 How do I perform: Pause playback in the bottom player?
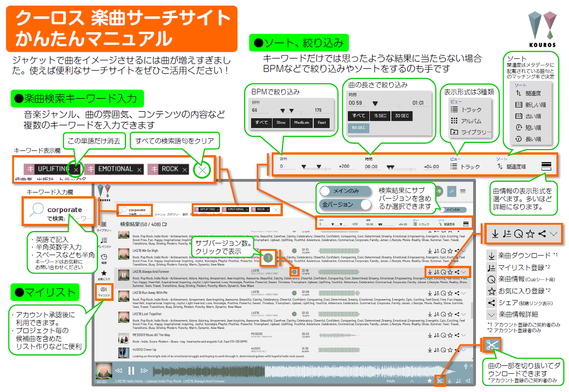click(x=131, y=371)
